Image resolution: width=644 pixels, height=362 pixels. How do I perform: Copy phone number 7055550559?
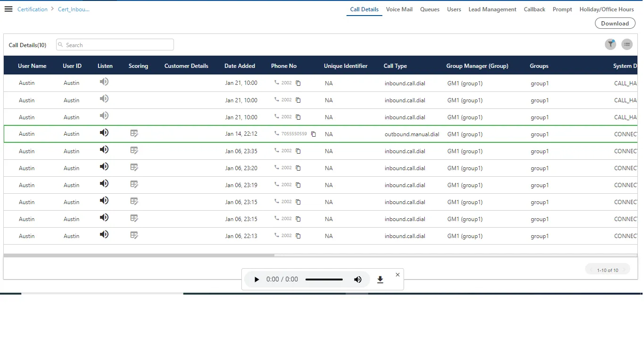313,134
